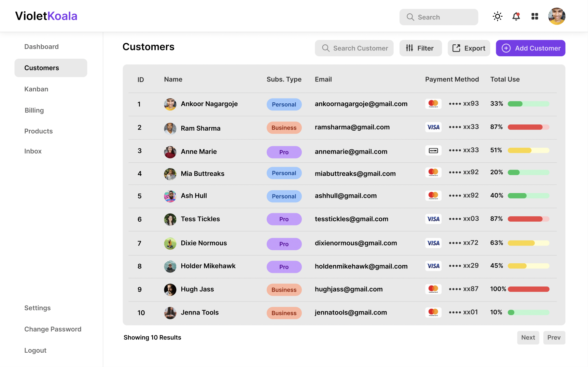Open the notifications bell
This screenshot has width=588, height=367.
[516, 16]
